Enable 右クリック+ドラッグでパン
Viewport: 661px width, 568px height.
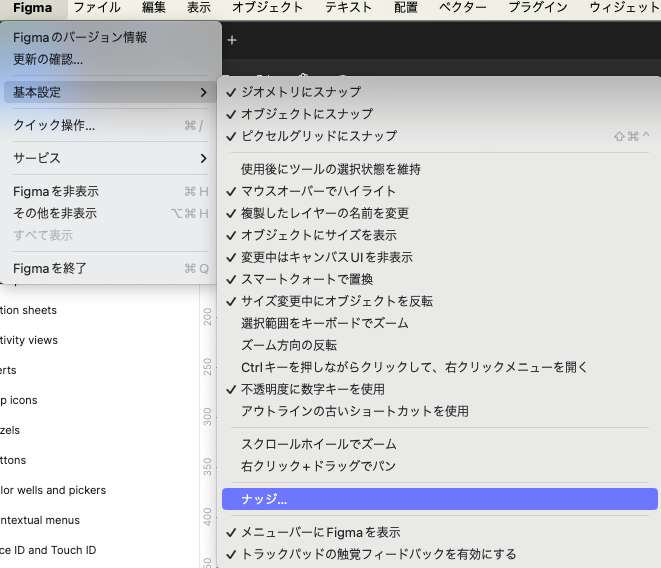click(x=440, y=466)
